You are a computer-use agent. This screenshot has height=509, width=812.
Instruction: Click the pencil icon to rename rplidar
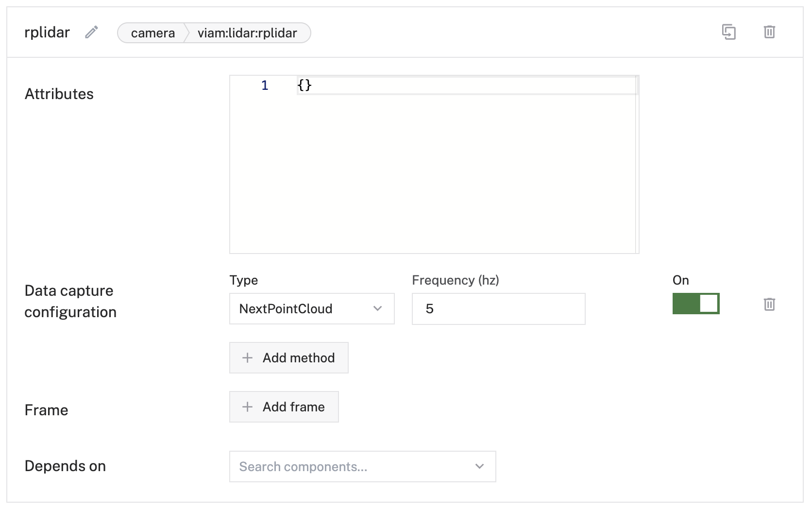pyautogui.click(x=91, y=32)
